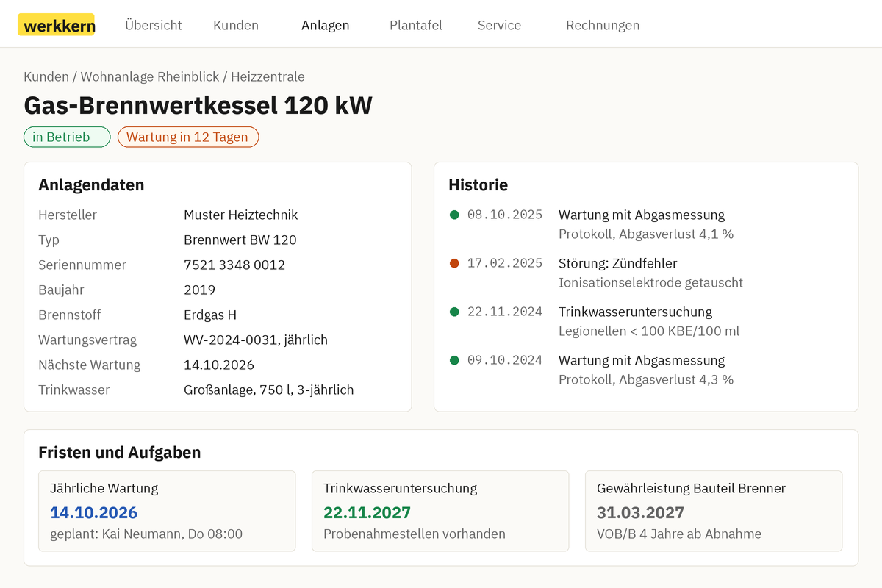Open Rechnungen in the top navigation
The width and height of the screenshot is (882, 588).
tap(603, 25)
